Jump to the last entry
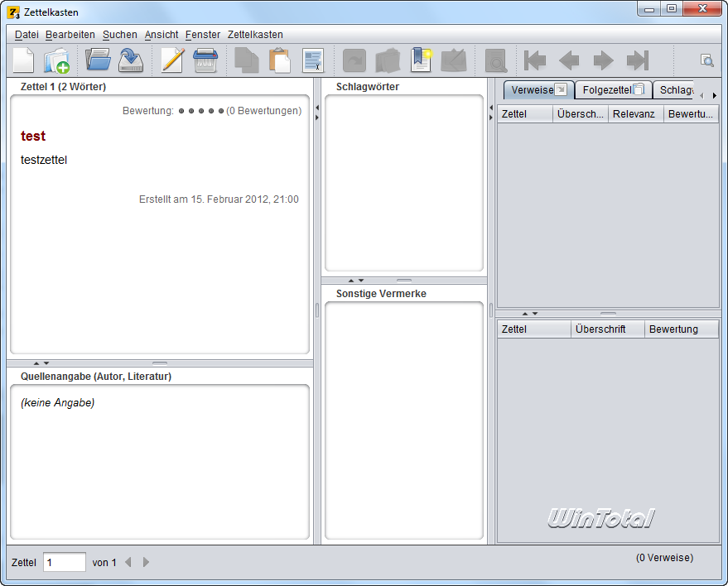The height and width of the screenshot is (586, 728). pos(638,60)
